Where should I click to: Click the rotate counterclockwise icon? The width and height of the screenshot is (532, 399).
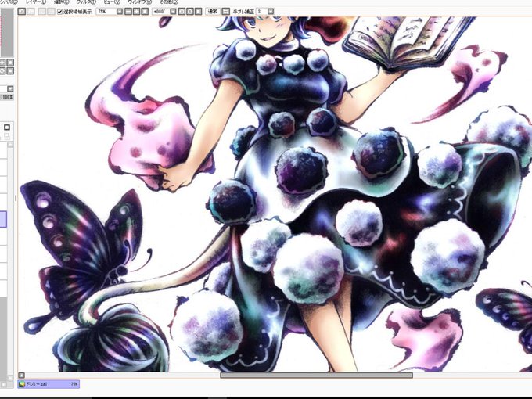tap(182, 12)
